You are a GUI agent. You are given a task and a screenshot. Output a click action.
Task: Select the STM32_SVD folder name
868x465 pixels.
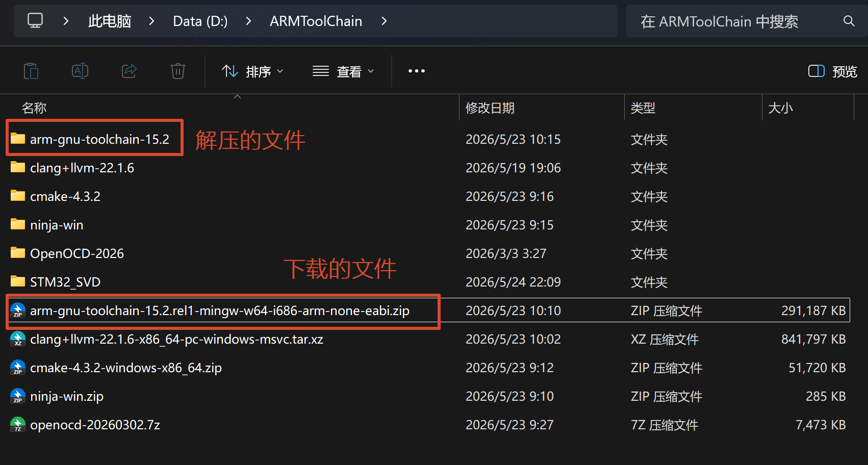pyautogui.click(x=65, y=282)
